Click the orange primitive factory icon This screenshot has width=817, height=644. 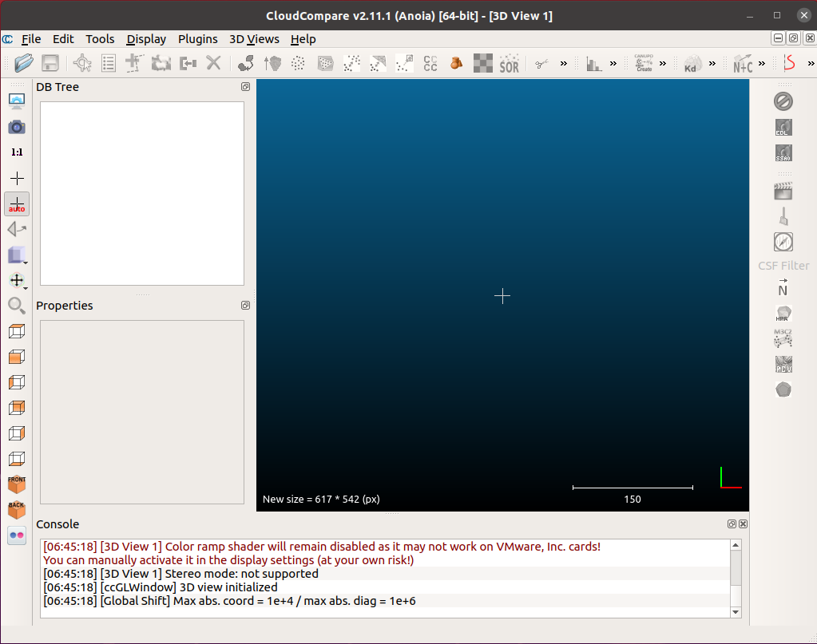457,64
